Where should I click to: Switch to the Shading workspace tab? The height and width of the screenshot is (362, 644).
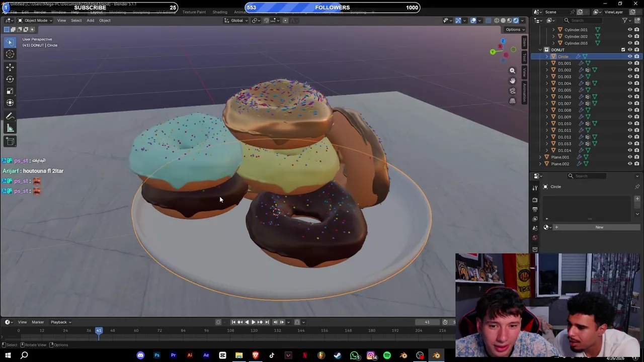click(x=220, y=12)
